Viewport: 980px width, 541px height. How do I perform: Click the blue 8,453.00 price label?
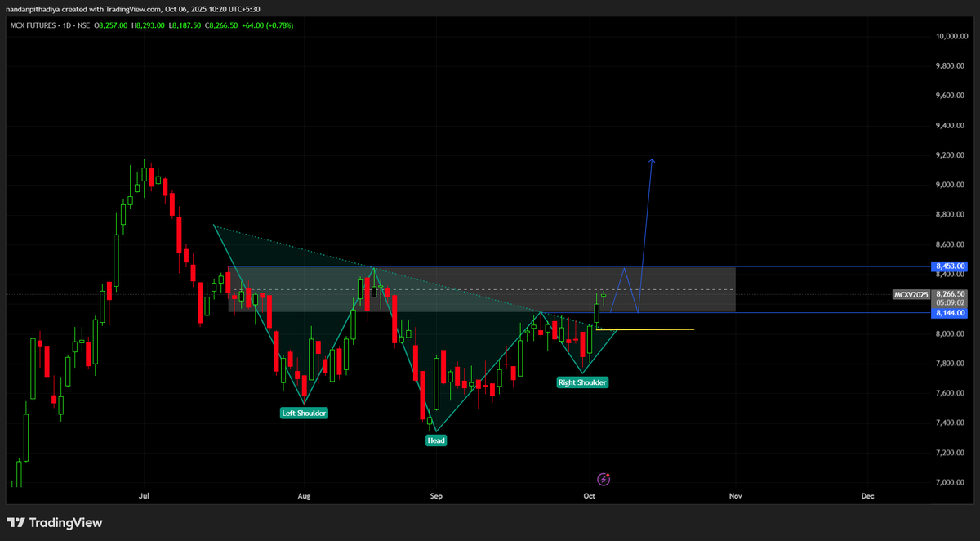pos(950,266)
